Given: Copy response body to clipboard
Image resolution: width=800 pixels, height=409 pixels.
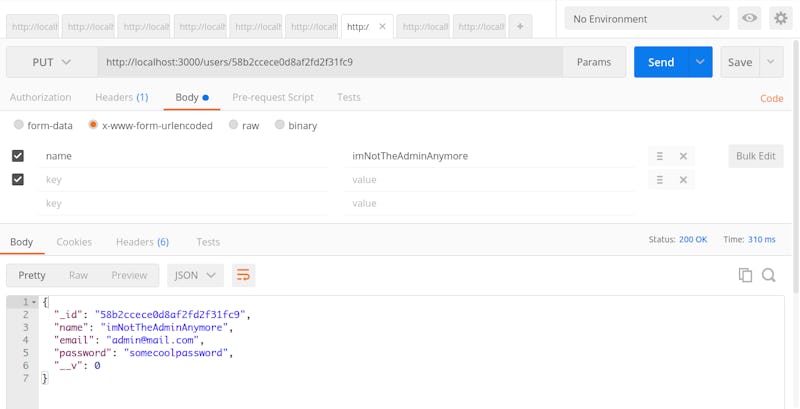Looking at the screenshot, I should click(x=745, y=275).
